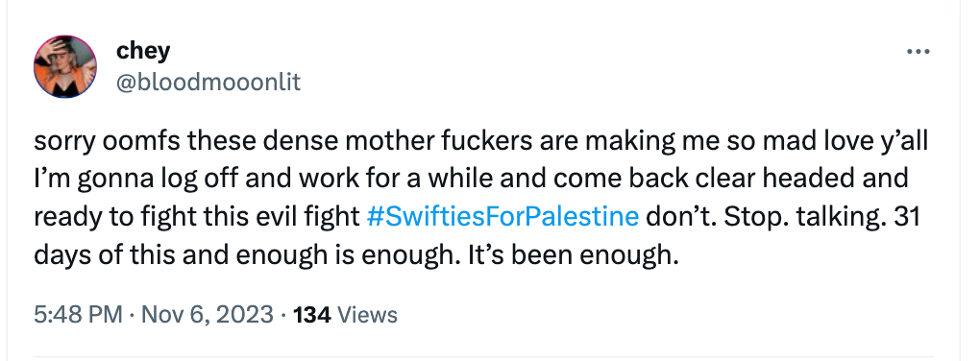This screenshot has width=980, height=361.
Task: Click the line starting "I'm gonna log off"
Action: coord(471,179)
